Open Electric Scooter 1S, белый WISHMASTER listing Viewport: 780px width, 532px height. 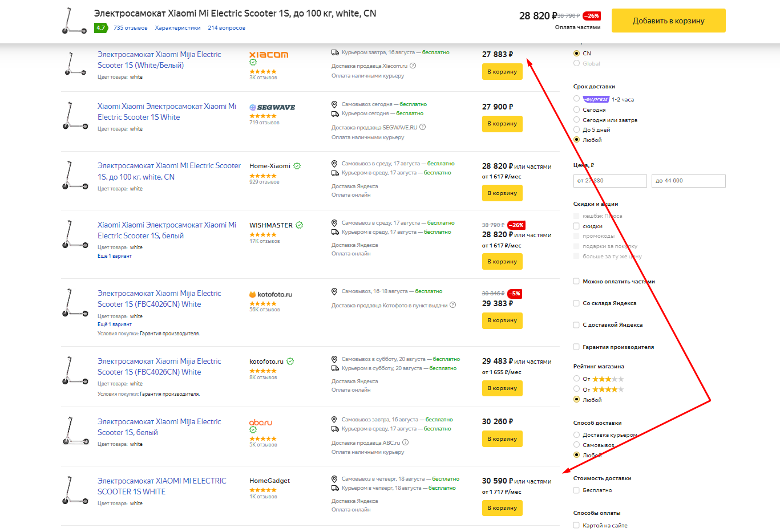tap(167, 230)
